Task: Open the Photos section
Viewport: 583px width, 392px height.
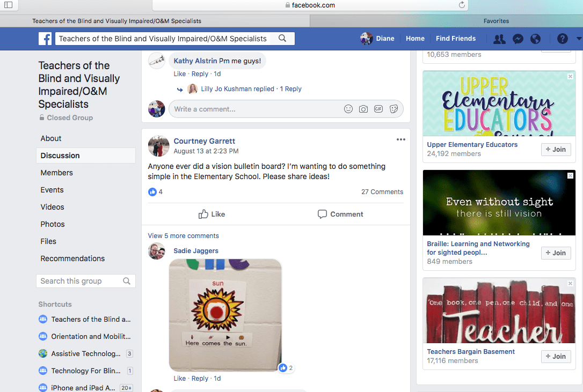Action: pyautogui.click(x=52, y=224)
